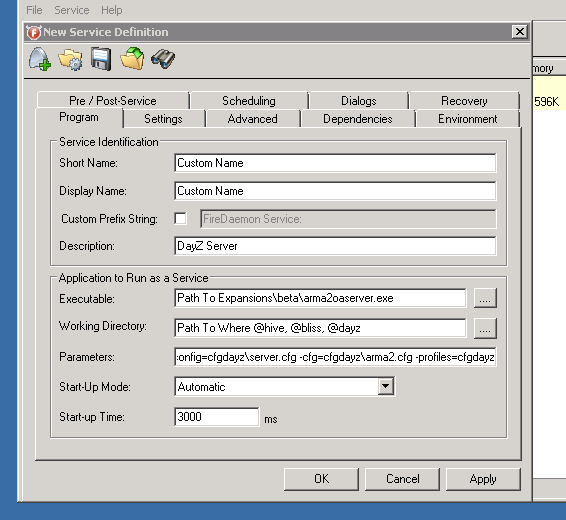This screenshot has width=566, height=520.
Task: Click the 596K value in the background window
Action: click(x=547, y=102)
